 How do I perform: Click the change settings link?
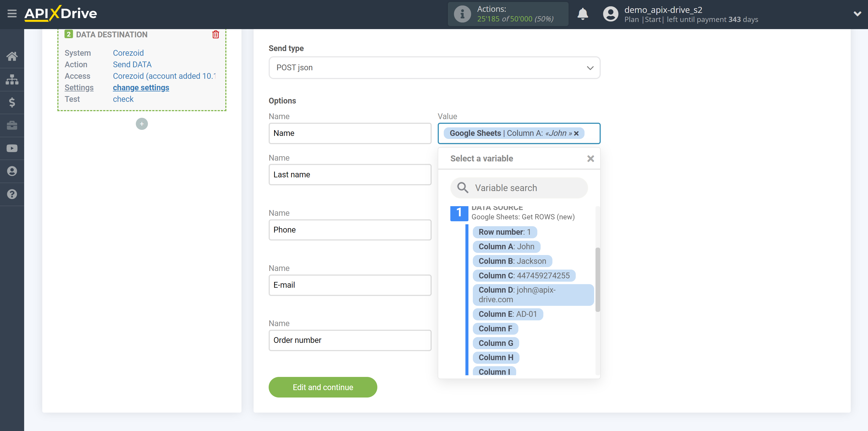tap(141, 88)
